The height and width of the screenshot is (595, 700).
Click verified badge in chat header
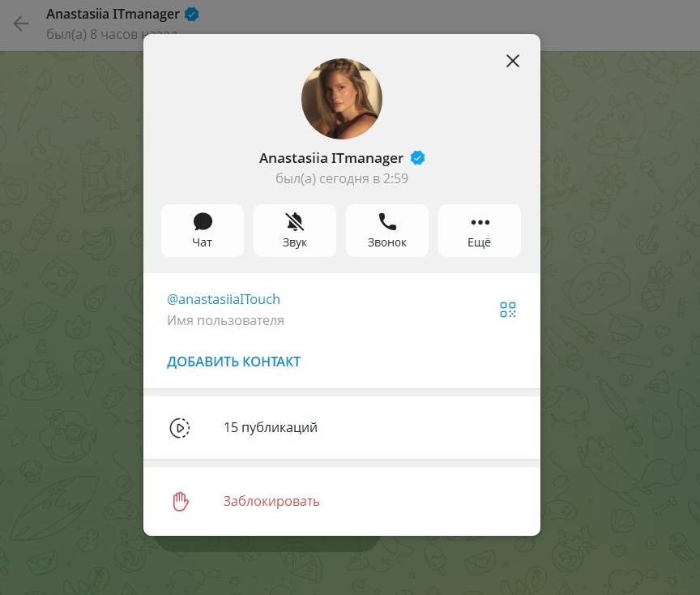[192, 14]
